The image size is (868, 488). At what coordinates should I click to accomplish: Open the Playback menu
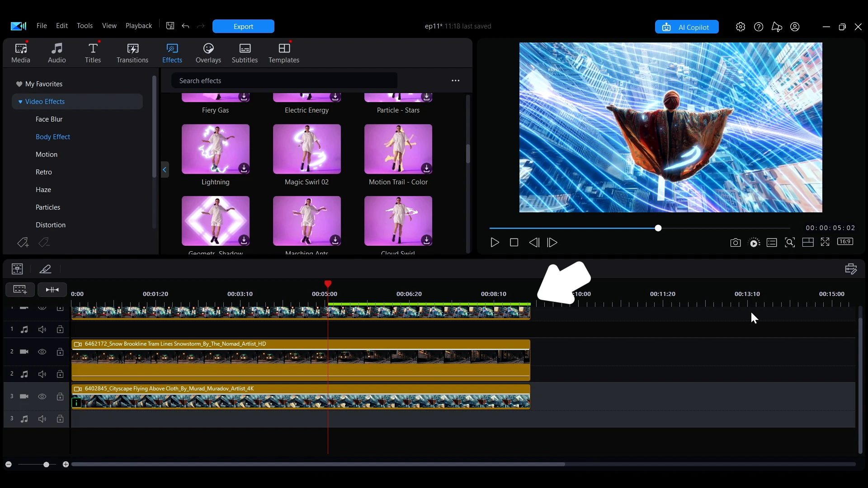pyautogui.click(x=139, y=26)
